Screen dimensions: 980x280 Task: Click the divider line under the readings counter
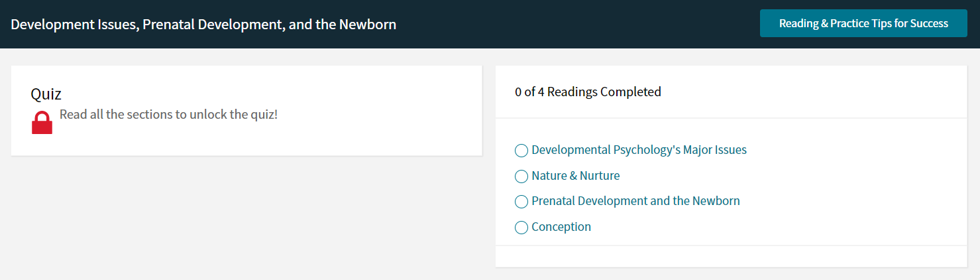[x=731, y=118]
